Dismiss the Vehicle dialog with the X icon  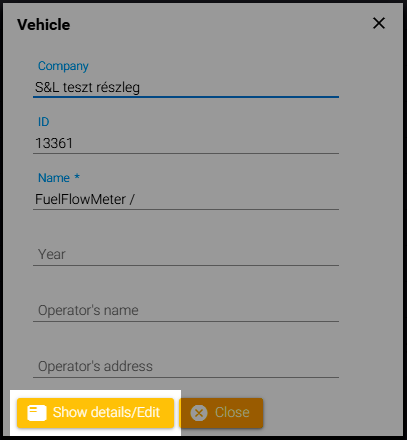coord(379,23)
